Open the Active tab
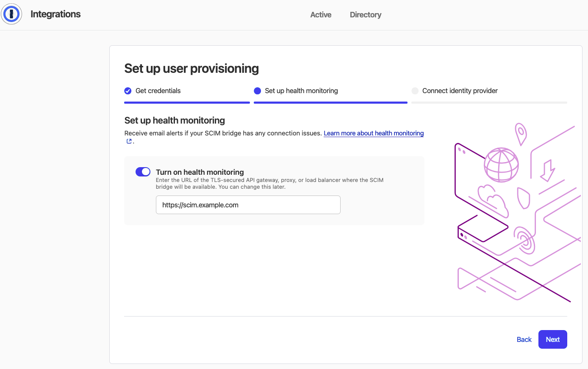Viewport: 588px width, 369px height. point(321,15)
